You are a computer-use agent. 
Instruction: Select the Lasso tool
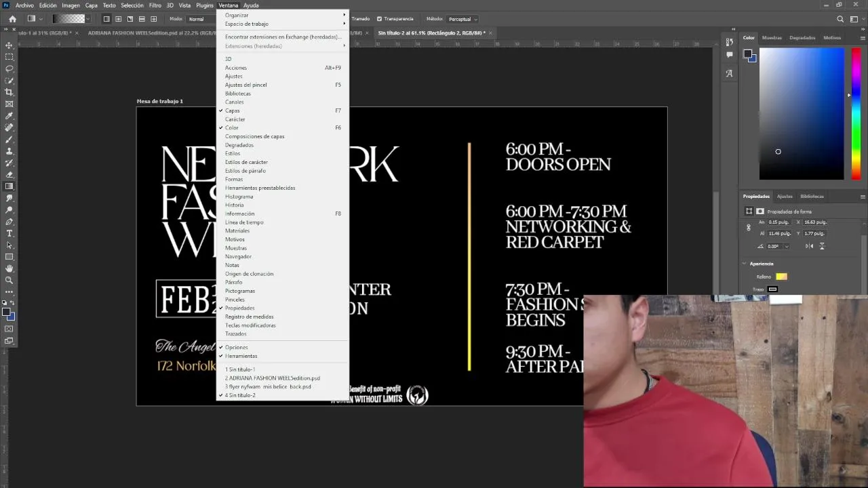pyautogui.click(x=9, y=68)
